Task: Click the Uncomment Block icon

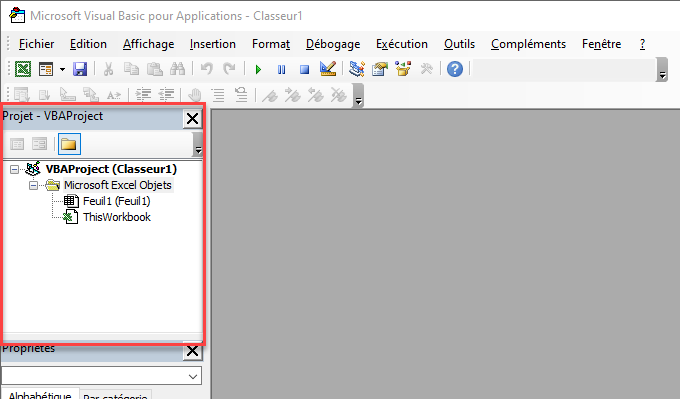Action: click(x=241, y=95)
